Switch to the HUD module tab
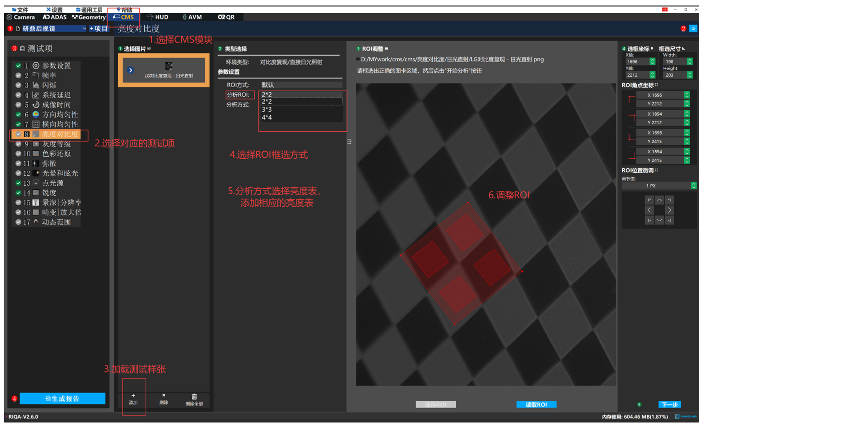 tap(158, 17)
